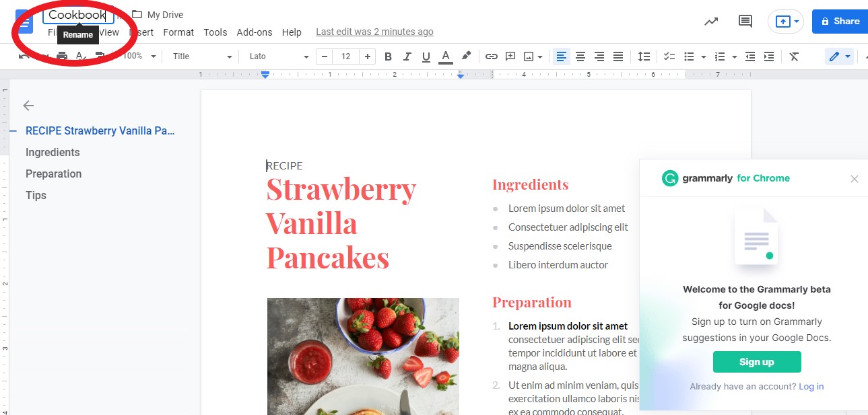Apply italic formatting

pos(407,56)
